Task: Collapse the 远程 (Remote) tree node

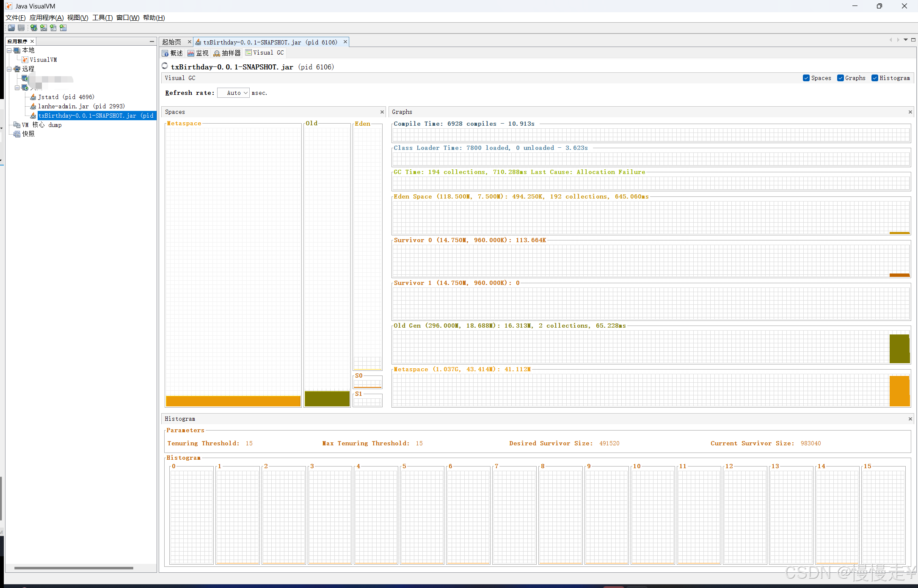Action: (x=9, y=69)
